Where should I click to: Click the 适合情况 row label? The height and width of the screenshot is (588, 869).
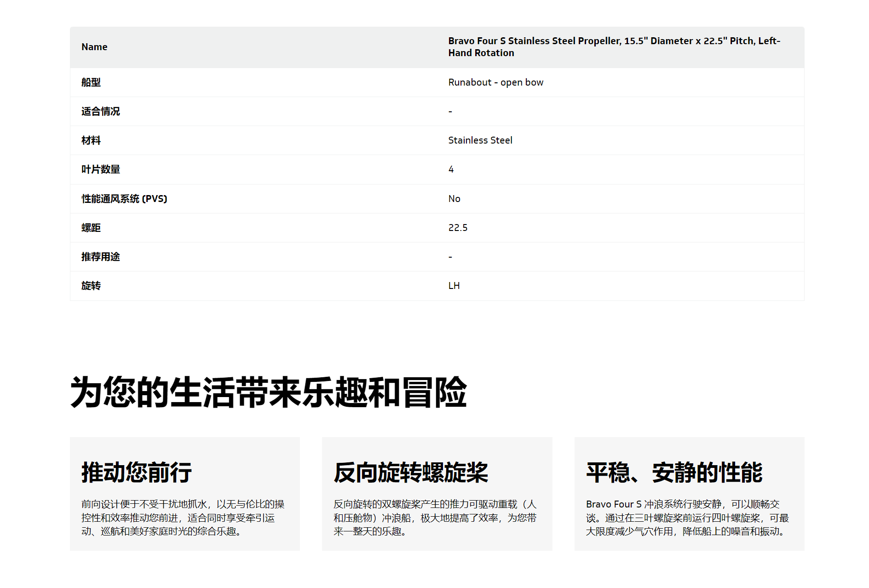click(x=100, y=111)
